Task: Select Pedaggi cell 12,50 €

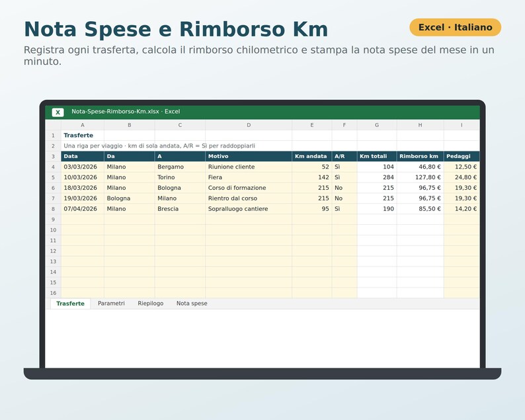Action: click(x=462, y=167)
